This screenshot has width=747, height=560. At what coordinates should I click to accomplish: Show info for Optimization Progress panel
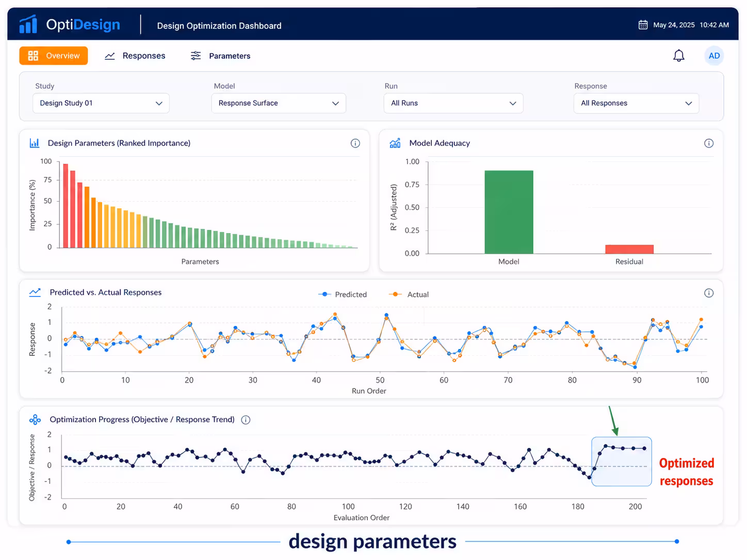click(246, 420)
